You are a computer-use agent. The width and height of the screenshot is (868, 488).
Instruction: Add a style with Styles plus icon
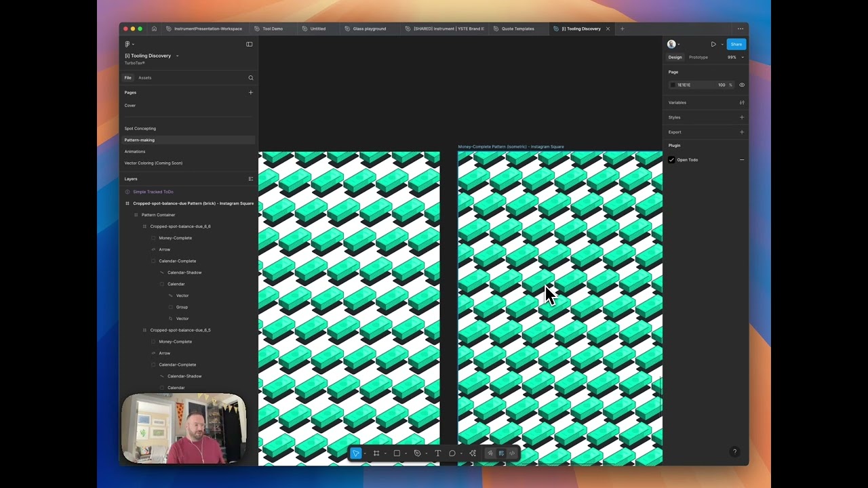742,117
